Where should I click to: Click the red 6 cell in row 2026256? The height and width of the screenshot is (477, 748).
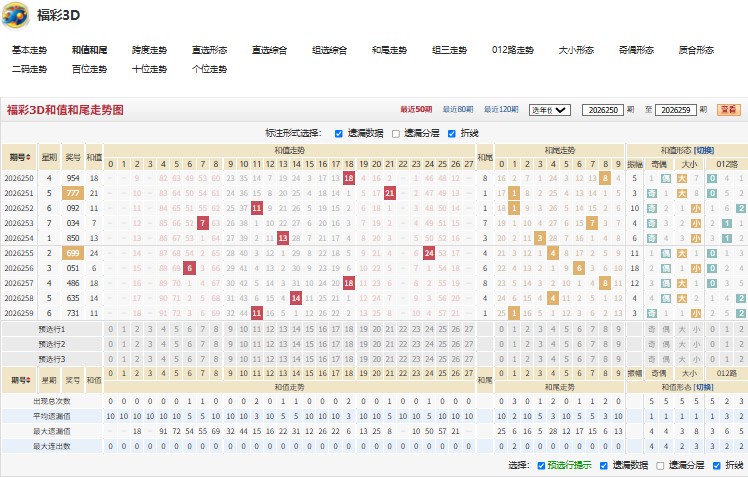(189, 268)
